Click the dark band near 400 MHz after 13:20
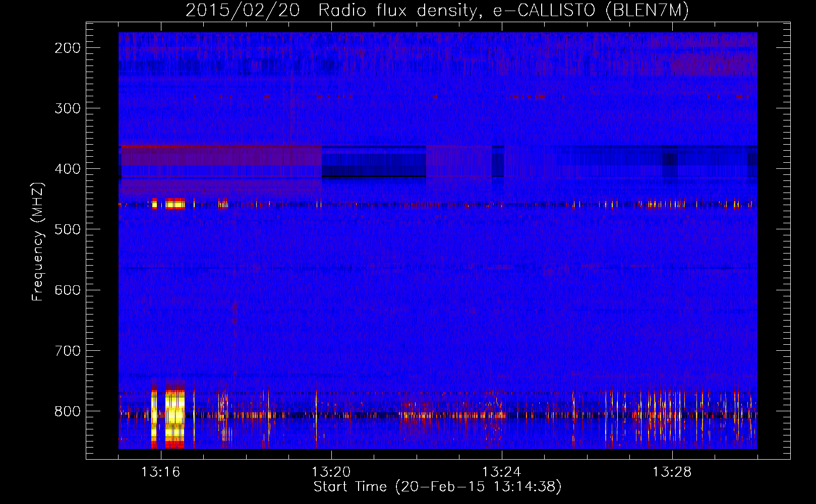Image resolution: width=816 pixels, height=504 pixels. pos(374,162)
